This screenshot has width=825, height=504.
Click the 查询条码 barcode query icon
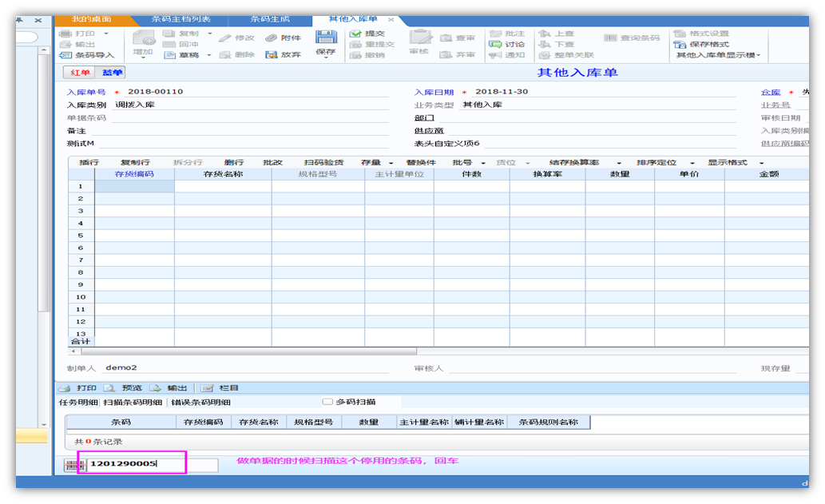(610, 38)
